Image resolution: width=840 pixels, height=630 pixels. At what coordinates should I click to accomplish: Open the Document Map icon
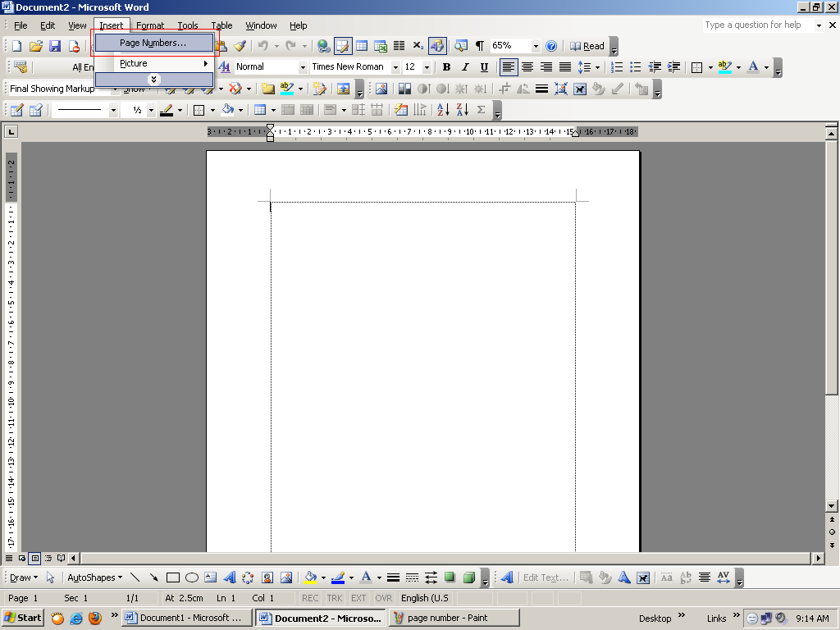461,46
